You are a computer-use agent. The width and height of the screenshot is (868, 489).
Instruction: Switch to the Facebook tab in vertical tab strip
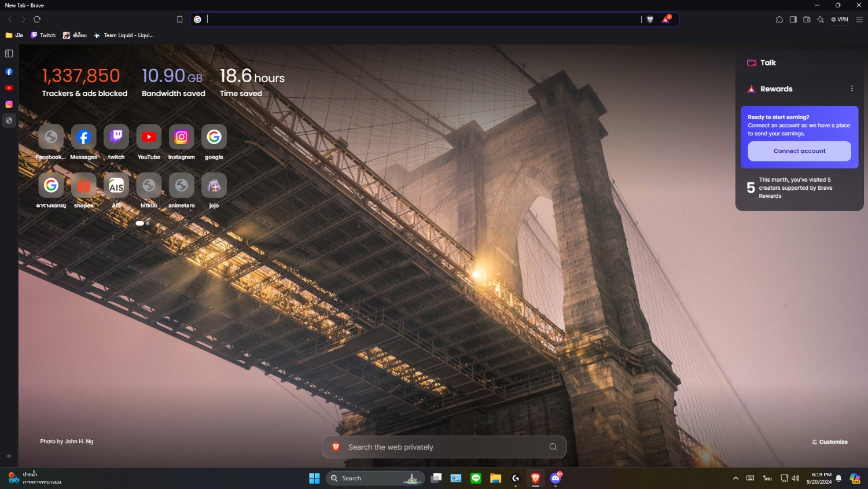[x=9, y=72]
